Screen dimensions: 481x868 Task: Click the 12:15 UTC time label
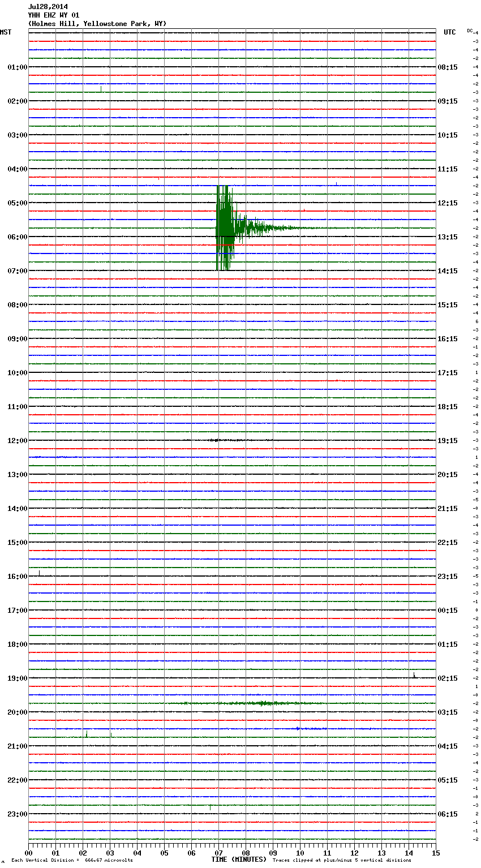pos(448,203)
